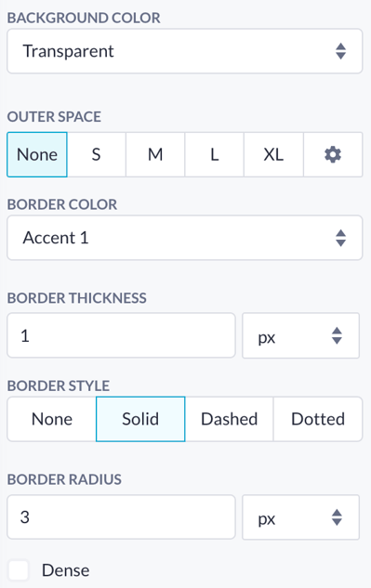The image size is (371, 588).
Task: Enable the Dense checkbox
Action: [19, 570]
